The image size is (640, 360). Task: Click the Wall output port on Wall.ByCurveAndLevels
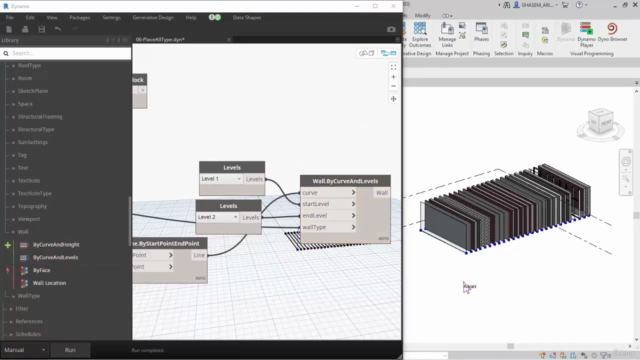point(382,193)
